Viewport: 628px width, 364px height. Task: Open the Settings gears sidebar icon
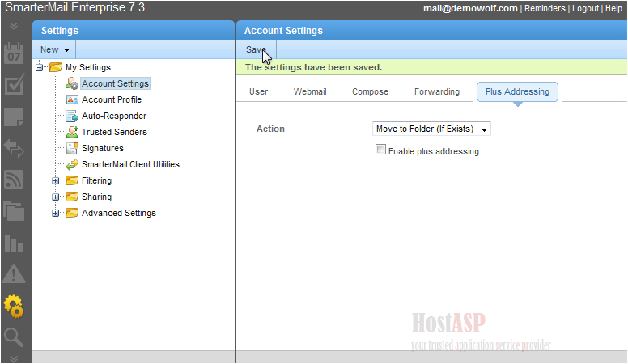point(14,307)
